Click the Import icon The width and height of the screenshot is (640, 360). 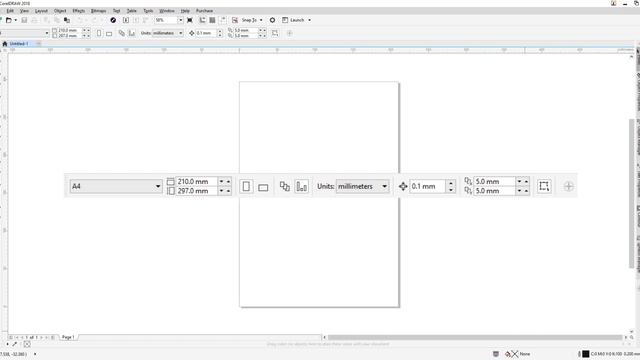126,20
